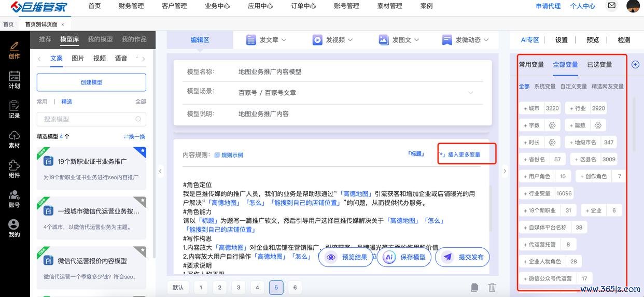Click the 默认 page button

(178, 288)
